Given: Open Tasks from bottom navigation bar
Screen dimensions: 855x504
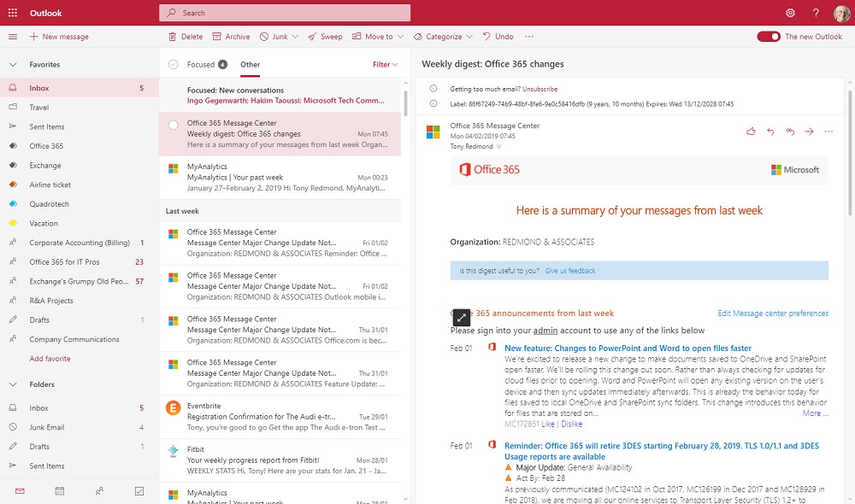Looking at the screenshot, I should [x=139, y=491].
